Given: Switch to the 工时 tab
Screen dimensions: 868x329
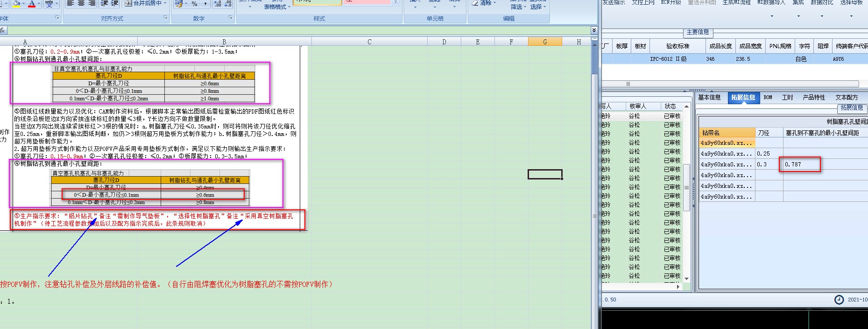Looking at the screenshot, I should (x=787, y=98).
